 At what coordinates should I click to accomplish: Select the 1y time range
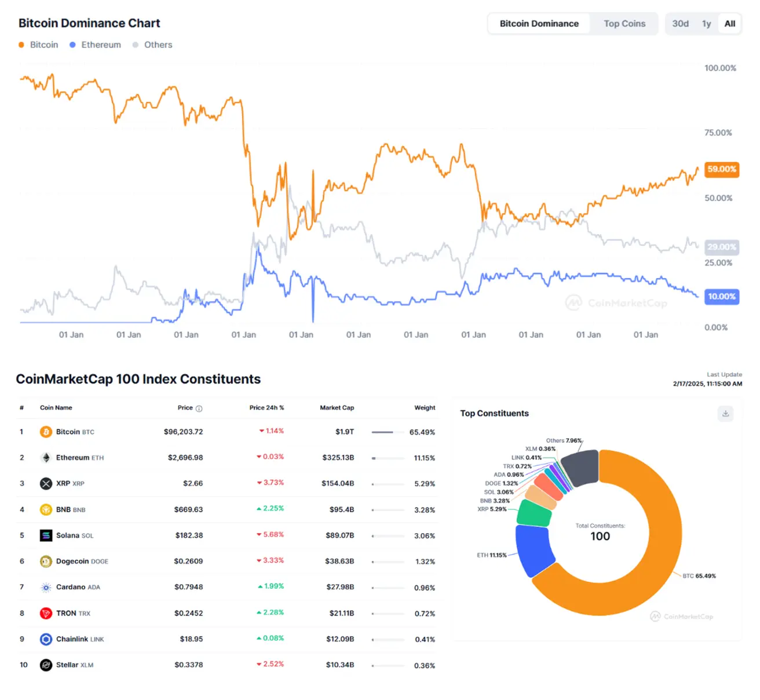tap(706, 24)
